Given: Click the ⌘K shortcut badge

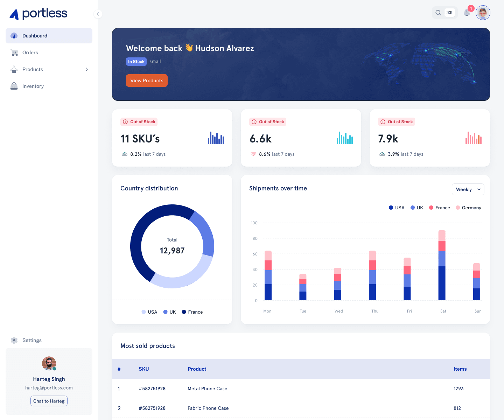Looking at the screenshot, I should 450,13.
